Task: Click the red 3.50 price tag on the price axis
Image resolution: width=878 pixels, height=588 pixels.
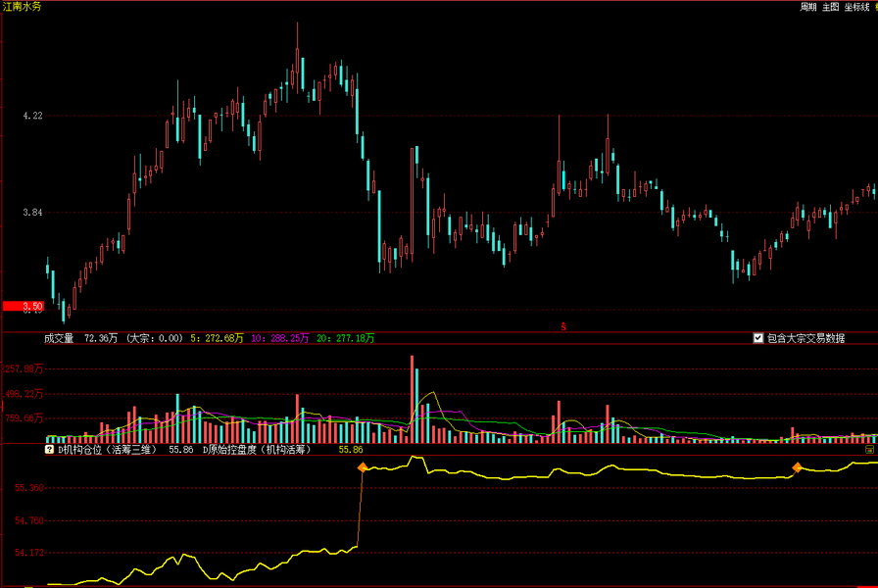Action: click(x=23, y=307)
